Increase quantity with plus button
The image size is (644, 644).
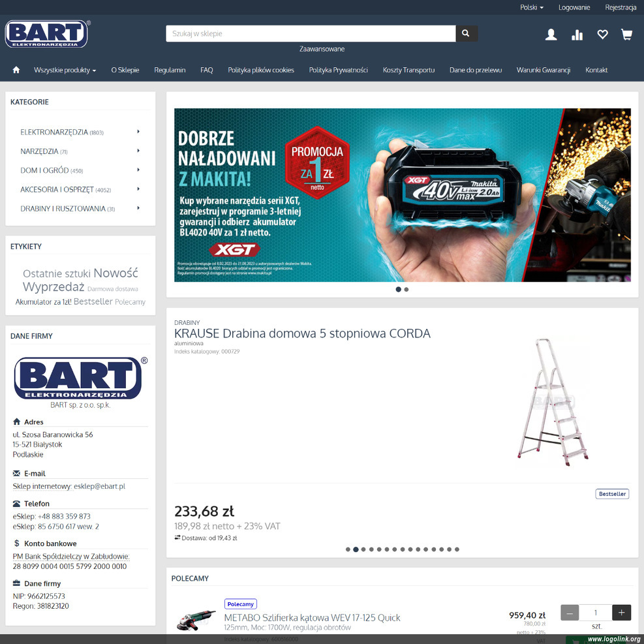click(x=621, y=613)
